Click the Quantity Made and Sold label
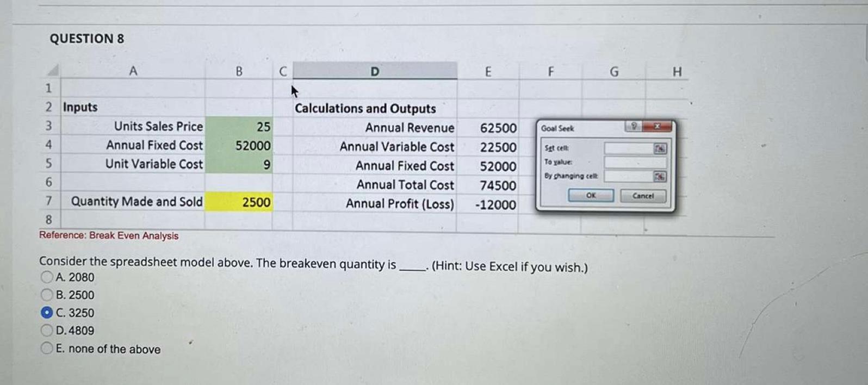 (x=137, y=202)
